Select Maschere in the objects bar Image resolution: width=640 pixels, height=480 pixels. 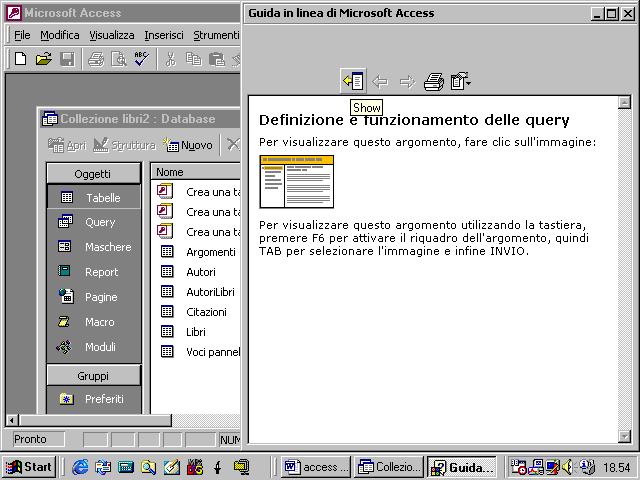93,247
